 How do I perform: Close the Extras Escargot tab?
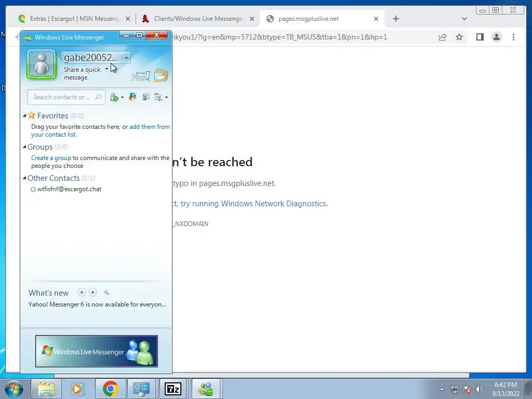pyautogui.click(x=128, y=19)
